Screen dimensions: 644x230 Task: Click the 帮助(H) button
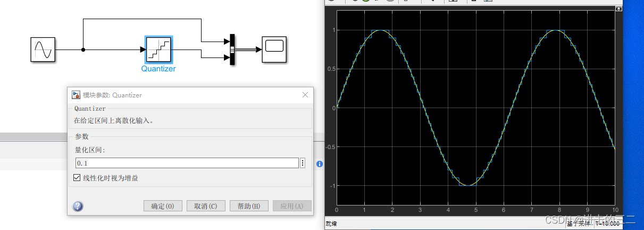coord(249,206)
